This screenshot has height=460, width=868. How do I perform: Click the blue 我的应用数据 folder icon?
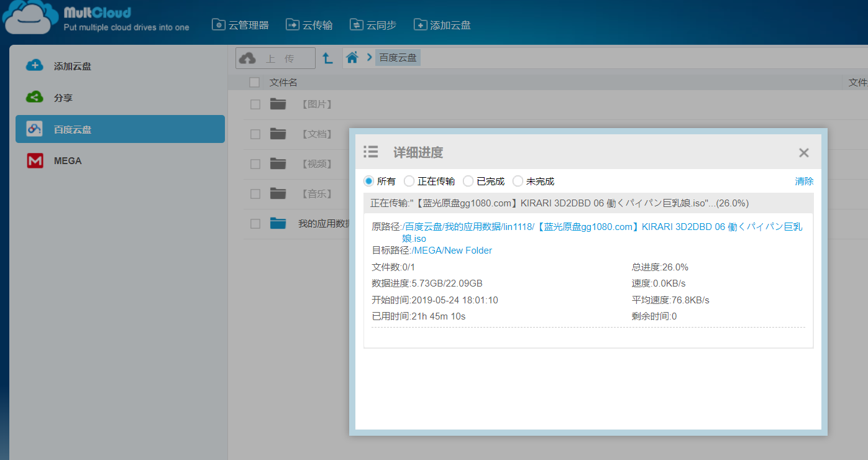point(278,223)
